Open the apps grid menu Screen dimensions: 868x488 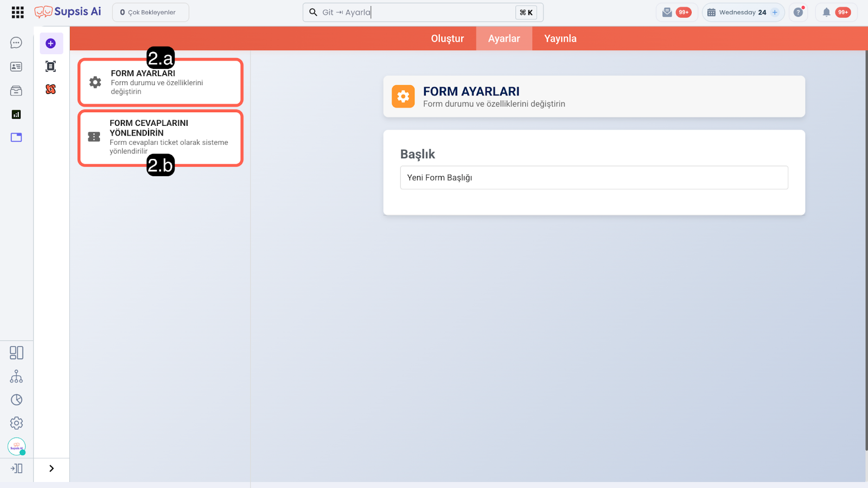(x=17, y=12)
